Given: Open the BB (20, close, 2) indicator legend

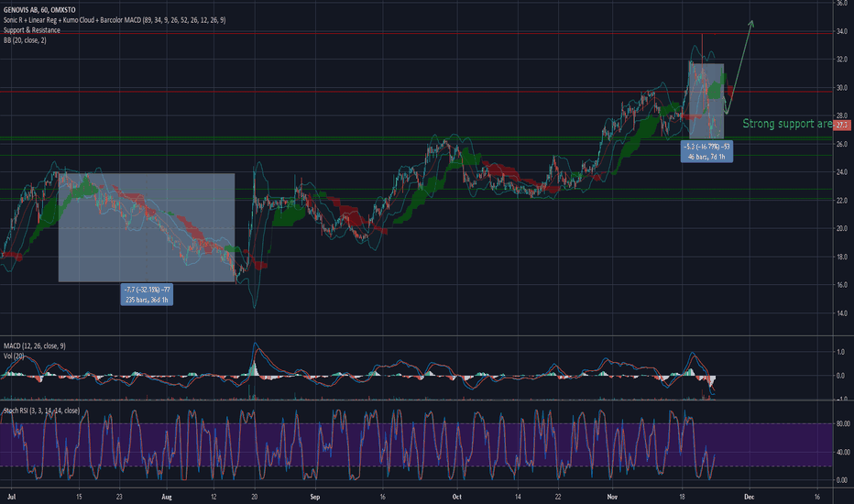Looking at the screenshot, I should (25, 40).
